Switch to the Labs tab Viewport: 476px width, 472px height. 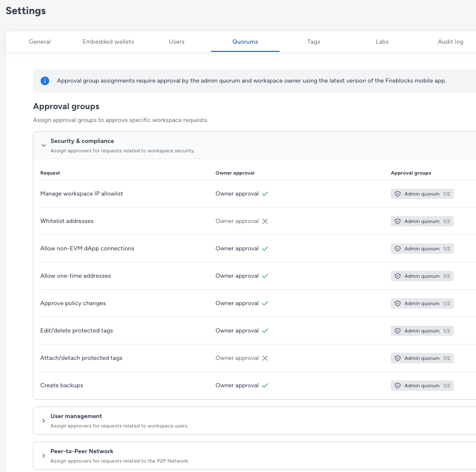[382, 42]
